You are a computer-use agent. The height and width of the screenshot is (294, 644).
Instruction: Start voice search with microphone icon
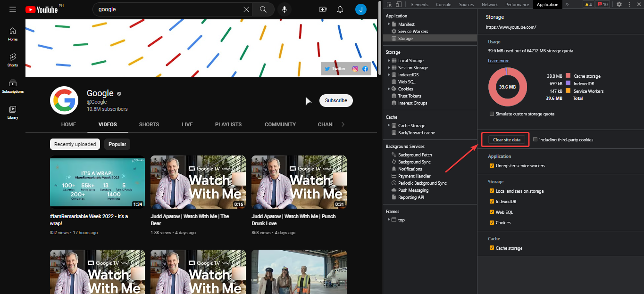click(284, 9)
